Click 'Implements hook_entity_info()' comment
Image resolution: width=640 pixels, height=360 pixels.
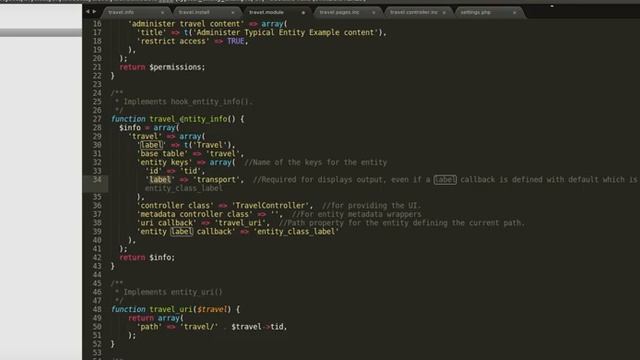(x=188, y=102)
